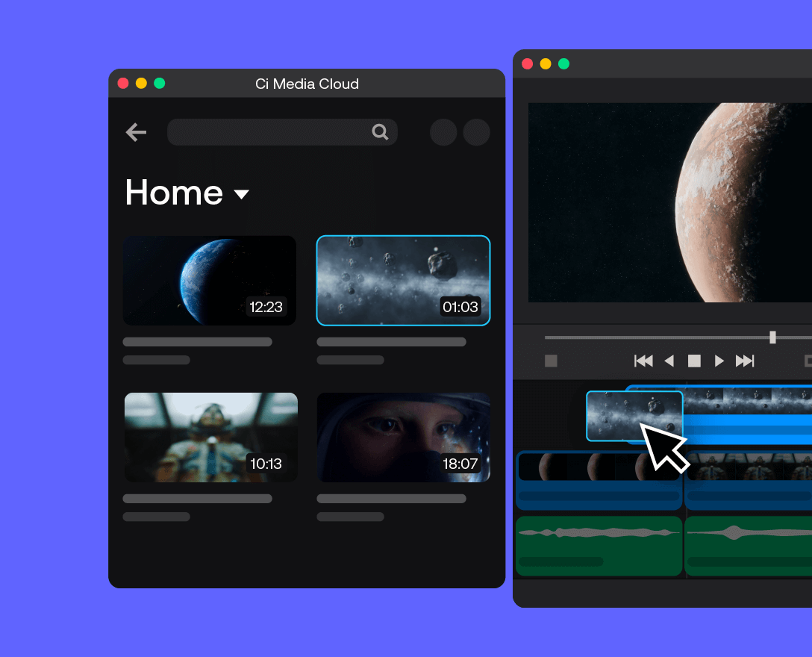This screenshot has width=812, height=657.
Task: Maximize the video editor window
Action: (x=564, y=63)
